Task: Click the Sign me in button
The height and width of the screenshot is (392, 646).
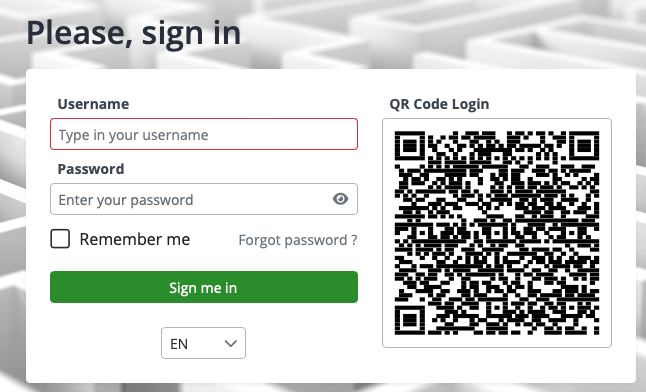Action: 204,287
